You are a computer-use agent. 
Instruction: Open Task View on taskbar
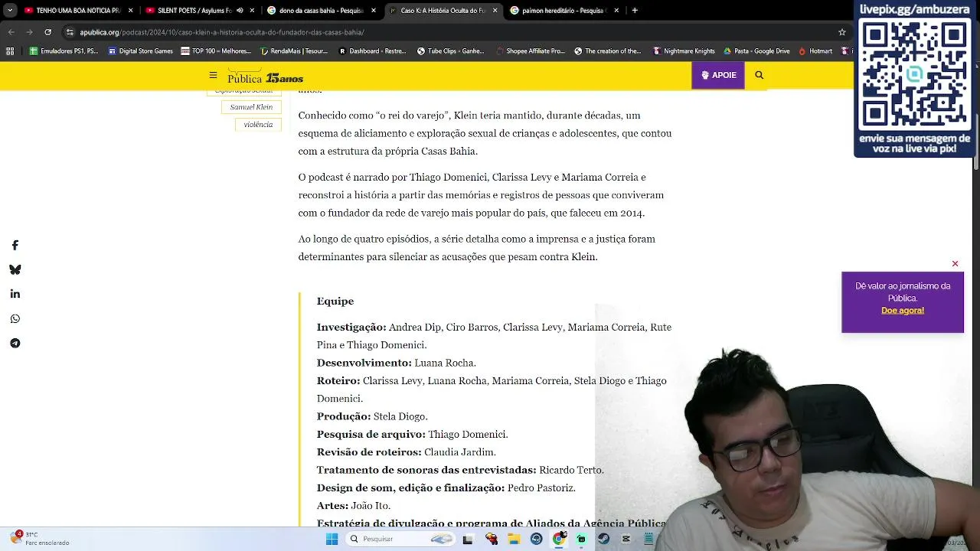coord(468,539)
